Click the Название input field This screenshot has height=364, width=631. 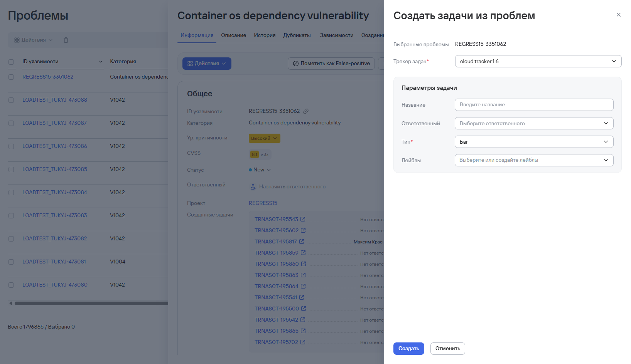(x=534, y=105)
